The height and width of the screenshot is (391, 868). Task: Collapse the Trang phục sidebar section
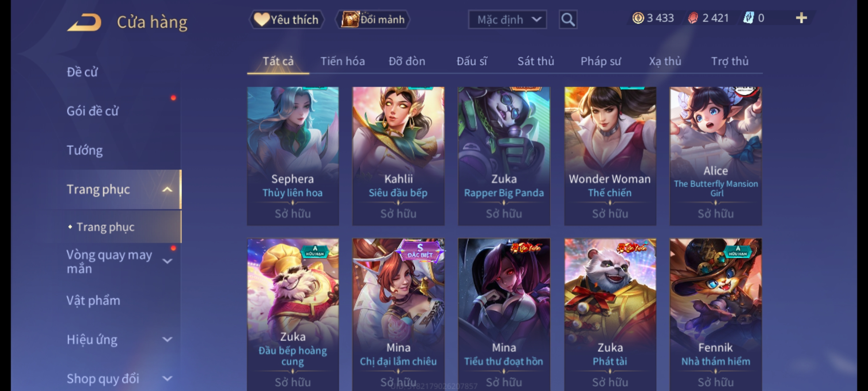click(167, 189)
